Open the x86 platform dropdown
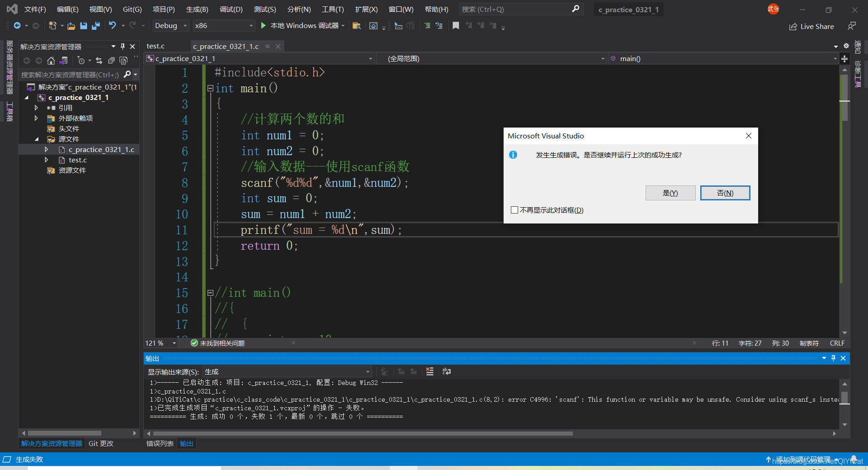Image resolution: width=868 pixels, height=470 pixels. [224, 26]
